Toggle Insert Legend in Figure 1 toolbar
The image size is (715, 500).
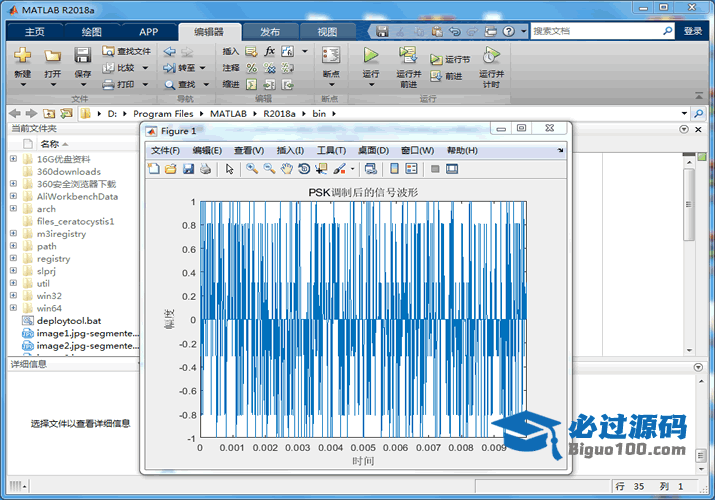click(x=411, y=169)
